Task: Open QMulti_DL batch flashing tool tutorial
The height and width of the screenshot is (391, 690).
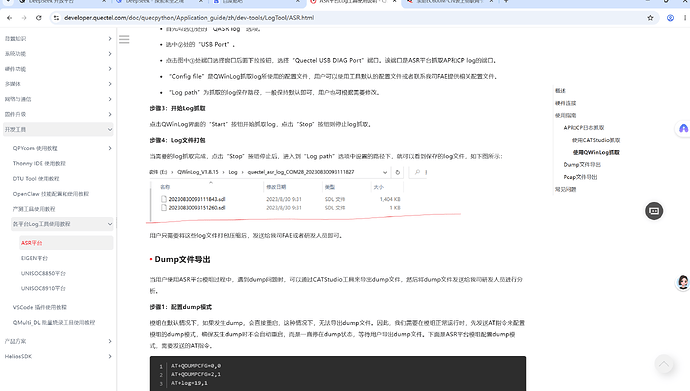Action: coord(54,322)
